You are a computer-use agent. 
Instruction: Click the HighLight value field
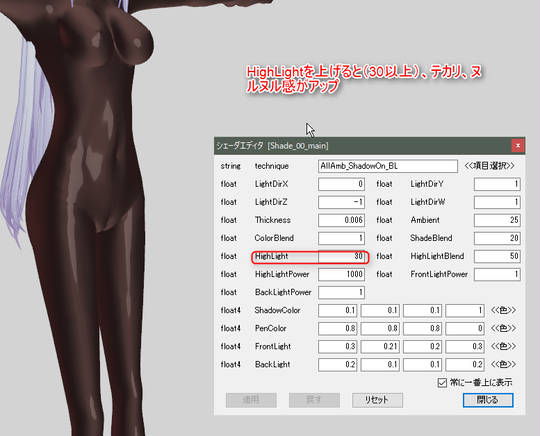341,256
